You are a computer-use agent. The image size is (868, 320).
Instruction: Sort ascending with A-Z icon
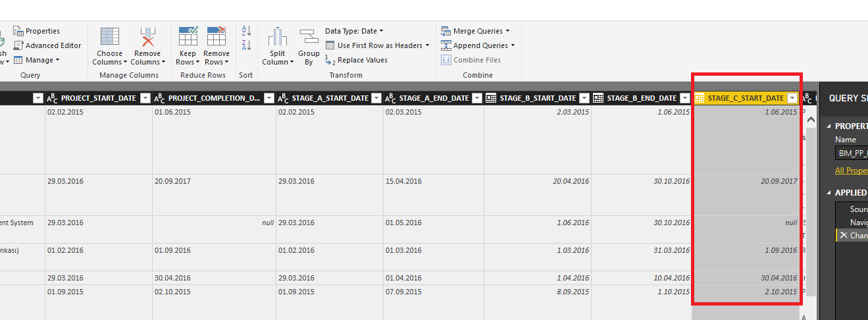(x=247, y=30)
